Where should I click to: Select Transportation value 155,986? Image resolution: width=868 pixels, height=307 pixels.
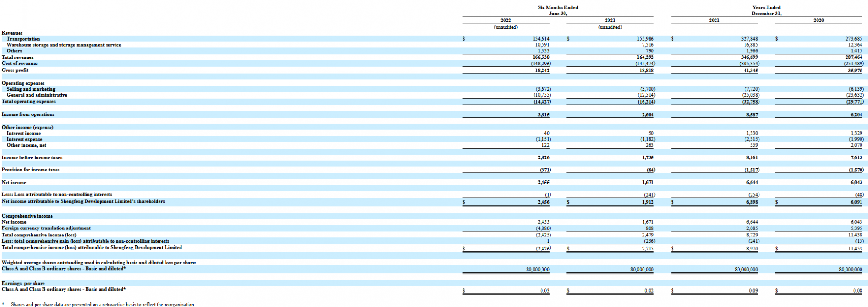pyautogui.click(x=645, y=39)
